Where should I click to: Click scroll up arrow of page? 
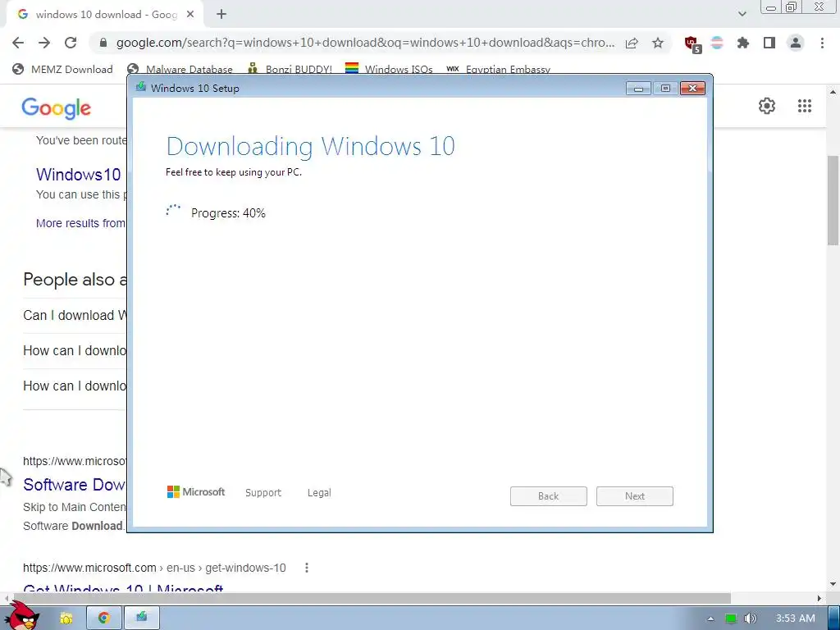(x=833, y=92)
